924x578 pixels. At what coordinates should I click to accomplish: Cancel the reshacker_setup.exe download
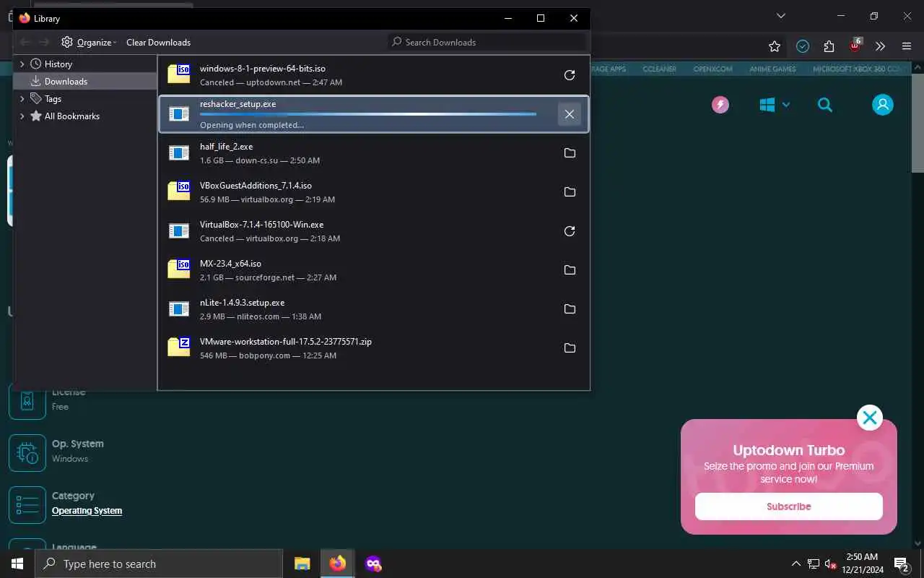[570, 114]
